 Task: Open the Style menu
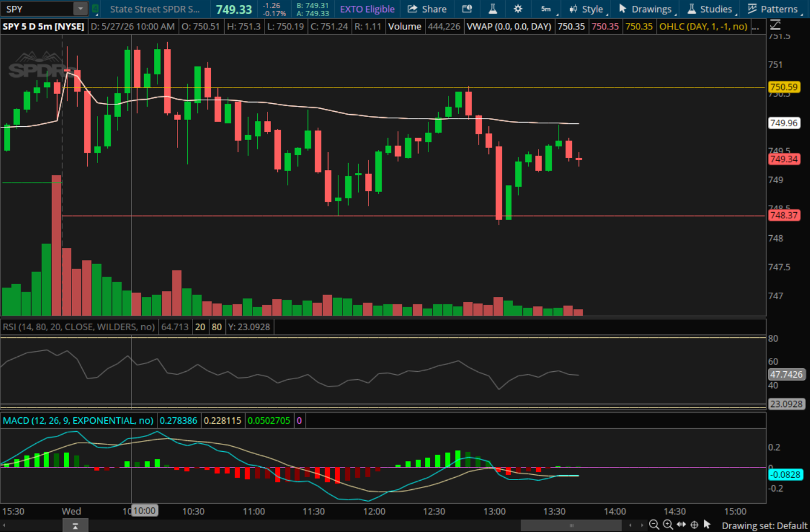point(587,9)
